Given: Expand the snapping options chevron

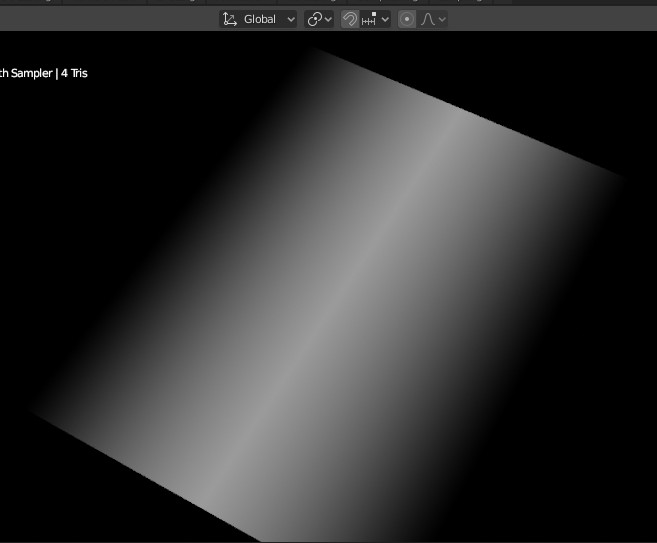Looking at the screenshot, I should click(385, 19).
